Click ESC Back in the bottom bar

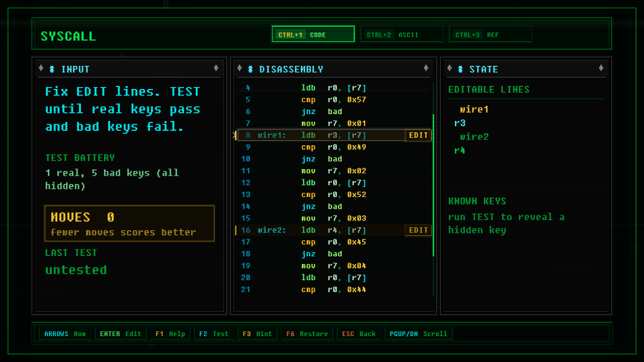point(359,334)
